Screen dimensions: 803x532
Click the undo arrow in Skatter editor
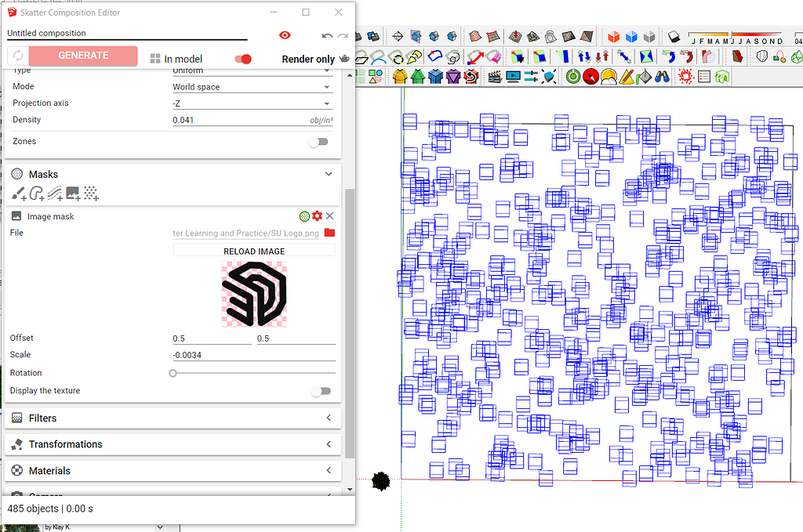coord(327,35)
